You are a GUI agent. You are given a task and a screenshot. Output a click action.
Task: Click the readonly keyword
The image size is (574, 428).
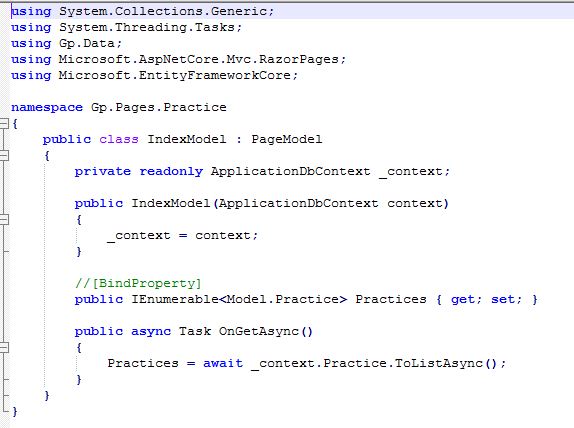click(x=171, y=171)
